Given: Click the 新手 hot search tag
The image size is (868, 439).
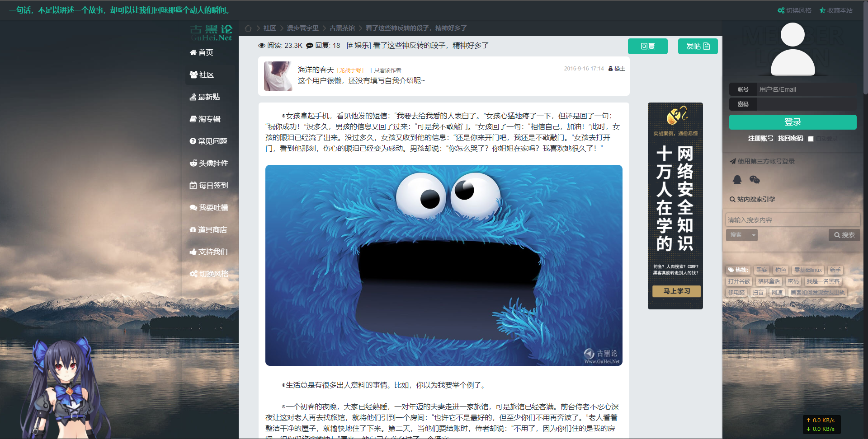Looking at the screenshot, I should (835, 270).
